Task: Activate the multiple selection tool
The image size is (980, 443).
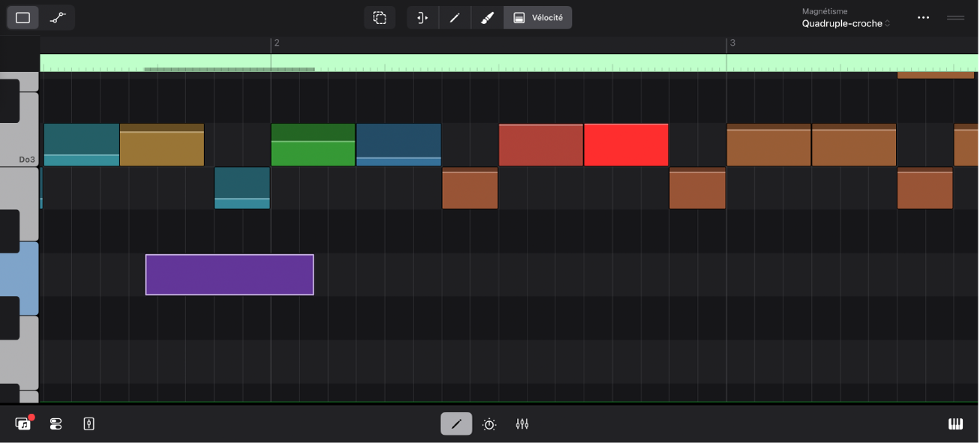Action: [380, 18]
